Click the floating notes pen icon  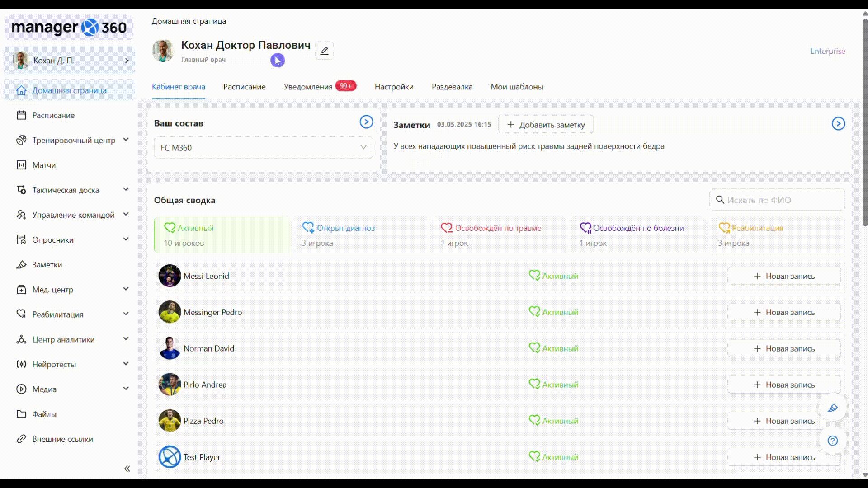(832, 408)
